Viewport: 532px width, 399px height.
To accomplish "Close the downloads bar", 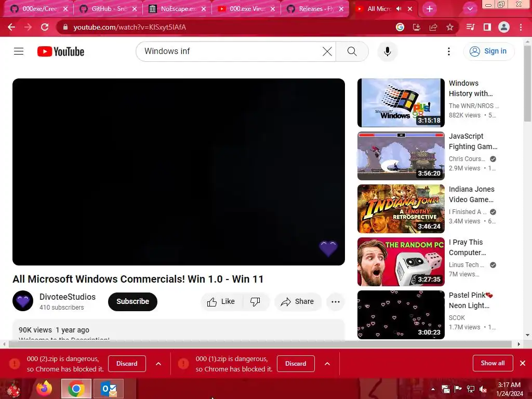I will [x=523, y=363].
